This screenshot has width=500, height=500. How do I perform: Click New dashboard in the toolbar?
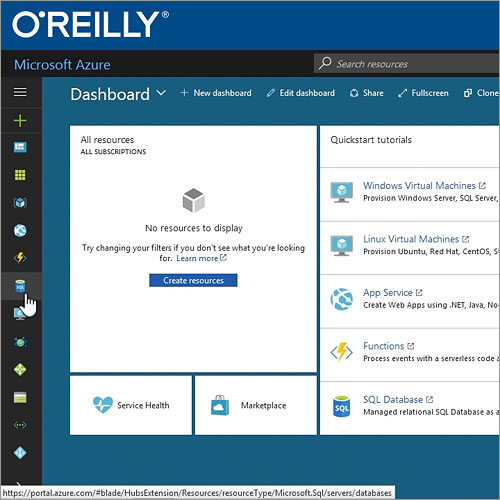click(x=216, y=93)
